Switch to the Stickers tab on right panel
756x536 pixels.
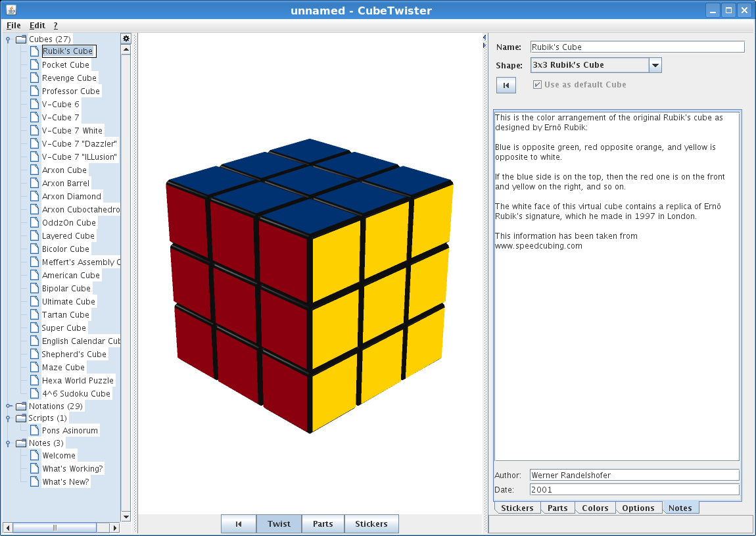517,508
